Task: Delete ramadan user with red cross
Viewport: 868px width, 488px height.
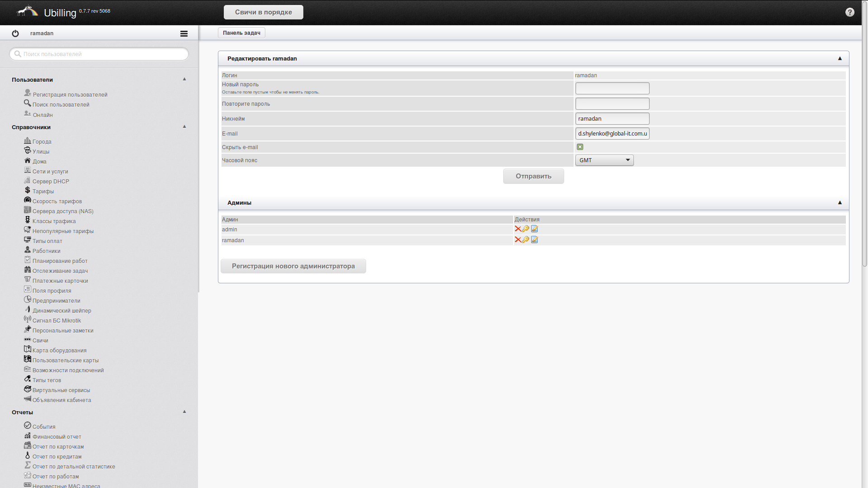Action: (518, 240)
